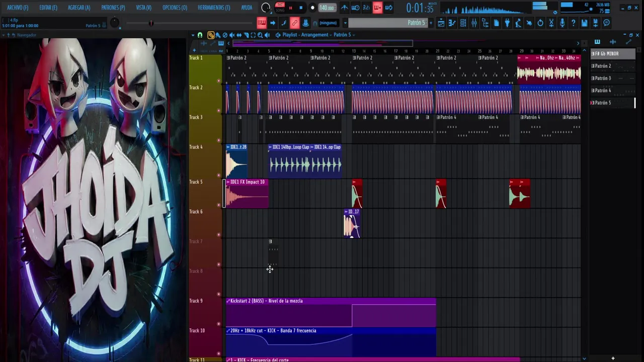The image size is (644, 362).
Task: Toggle loop recording button
Action: click(x=388, y=8)
